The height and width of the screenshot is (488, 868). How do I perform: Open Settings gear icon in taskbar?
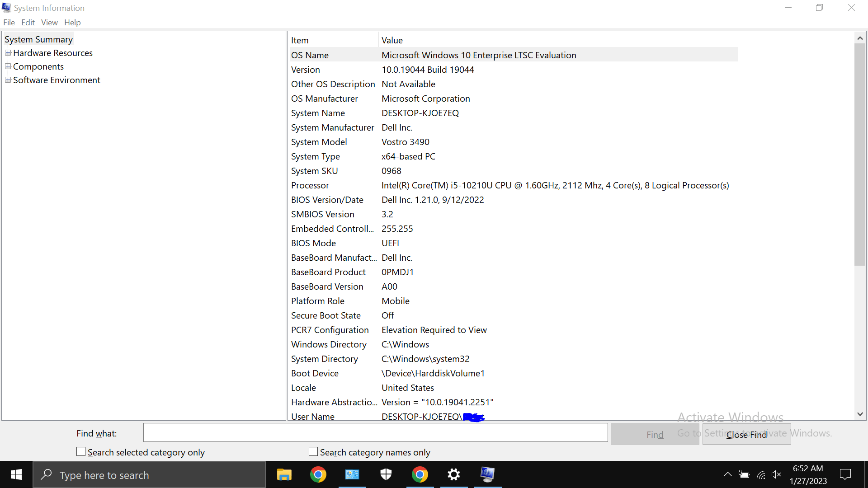click(453, 475)
